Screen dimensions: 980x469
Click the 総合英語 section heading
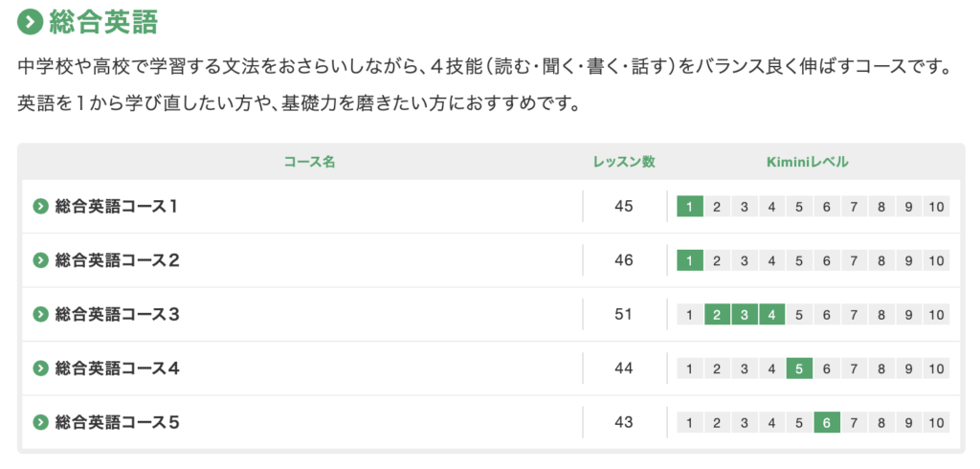(103, 23)
